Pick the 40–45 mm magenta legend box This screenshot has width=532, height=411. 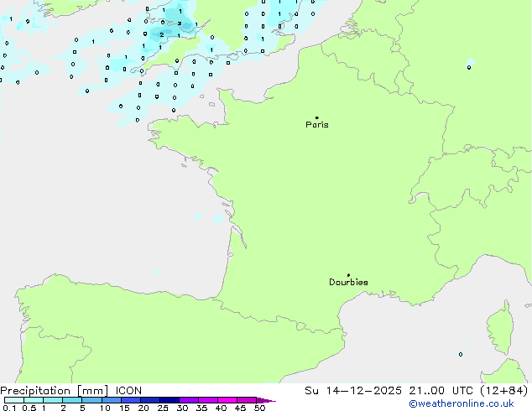tap(227, 400)
